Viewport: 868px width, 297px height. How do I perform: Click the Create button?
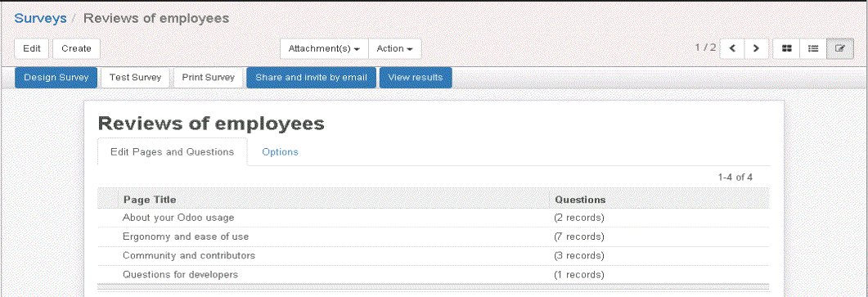pyautogui.click(x=76, y=49)
